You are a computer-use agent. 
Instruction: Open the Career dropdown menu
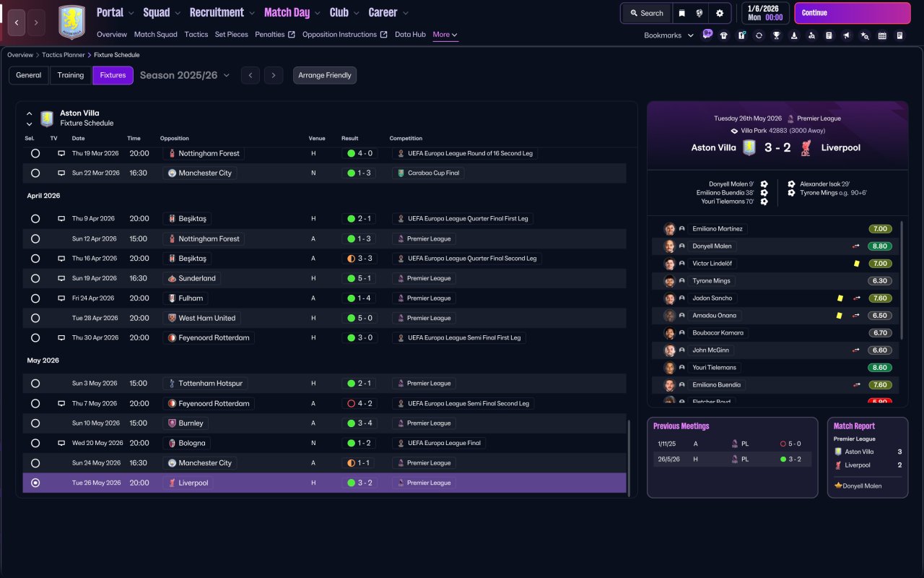(388, 12)
